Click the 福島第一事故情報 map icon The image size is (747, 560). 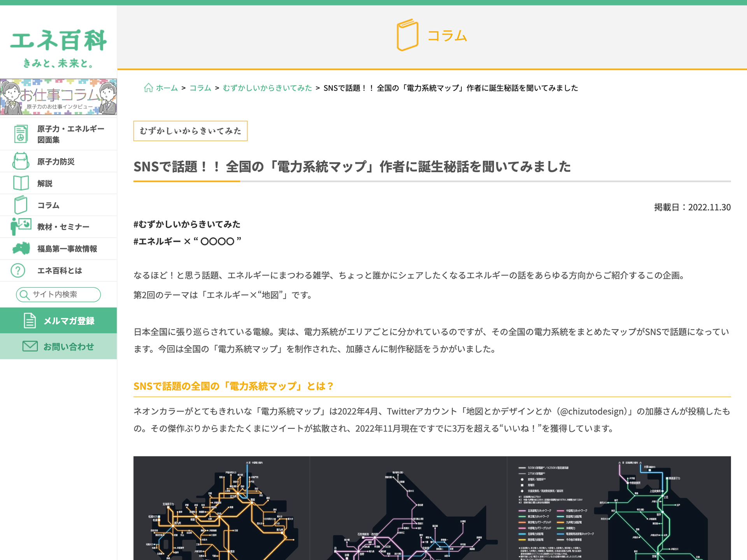point(21,248)
